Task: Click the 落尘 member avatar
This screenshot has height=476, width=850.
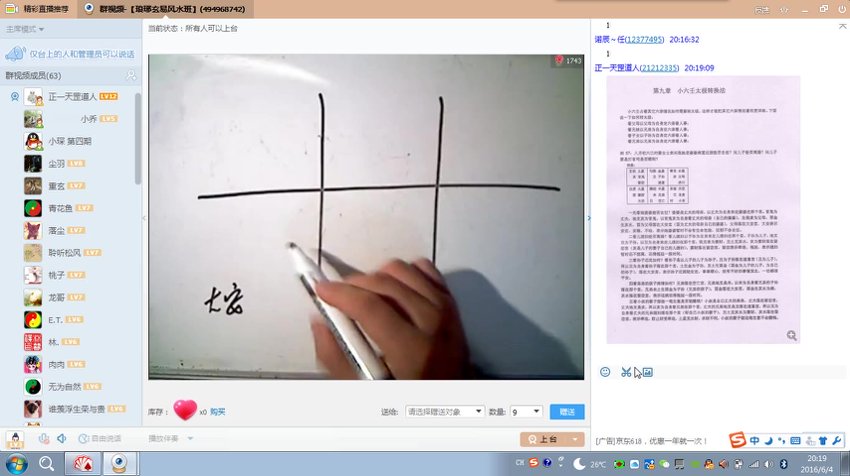Action: 33,230
